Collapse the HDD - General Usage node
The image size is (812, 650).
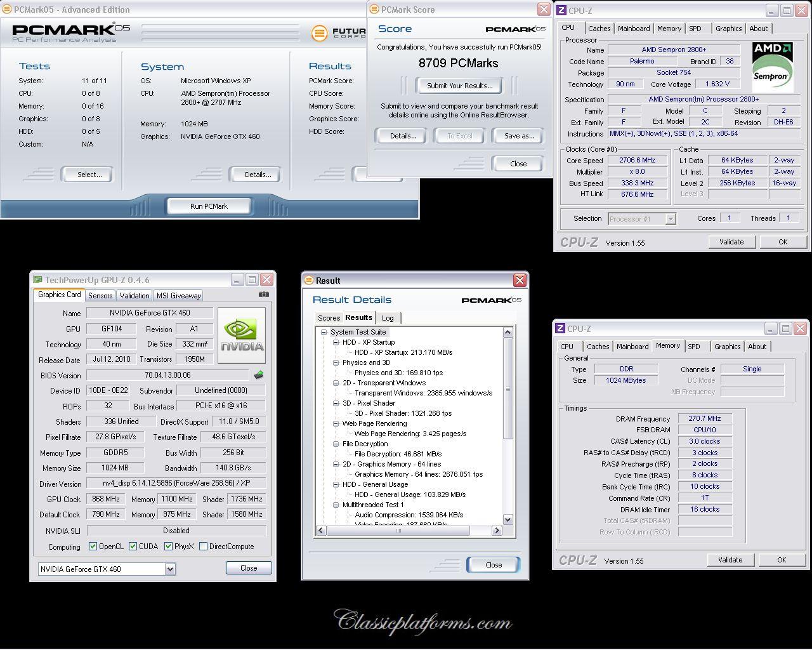coord(336,484)
